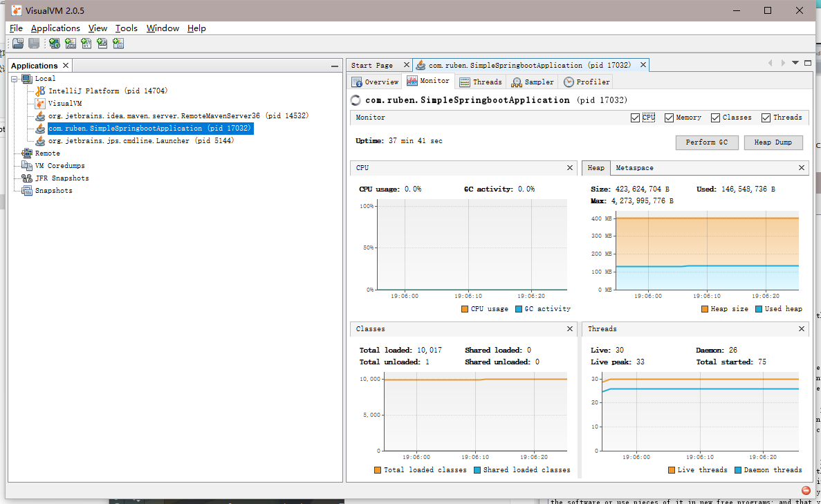Close the CPU chart panel
Image resolution: width=821 pixels, height=504 pixels.
point(570,168)
